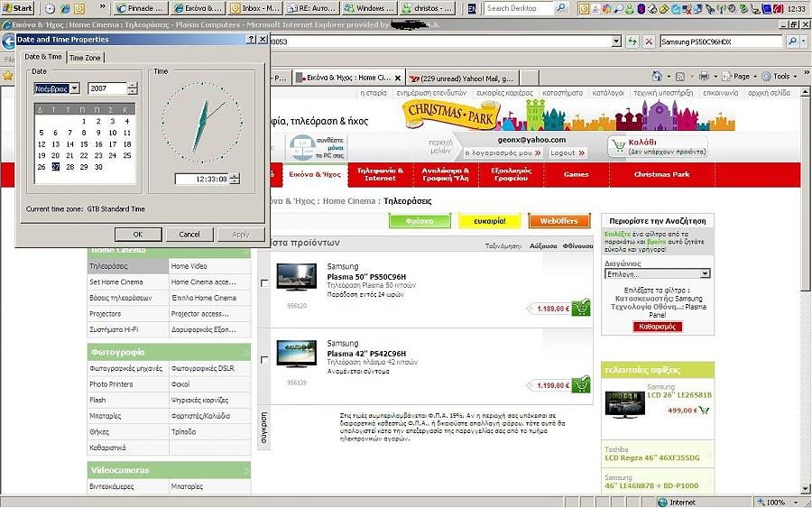
Task: Click the Print icon in command bar
Action: click(x=704, y=76)
